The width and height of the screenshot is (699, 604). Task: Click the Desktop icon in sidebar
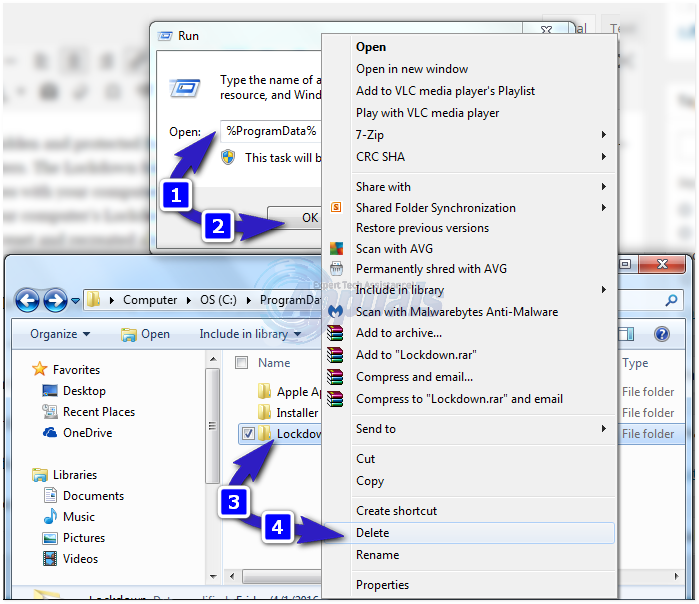[49, 391]
